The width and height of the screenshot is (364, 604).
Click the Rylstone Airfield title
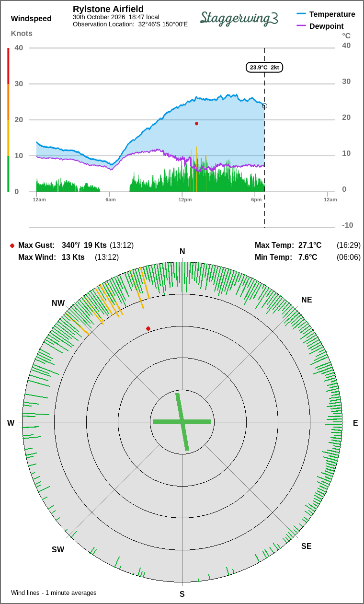[x=108, y=9]
